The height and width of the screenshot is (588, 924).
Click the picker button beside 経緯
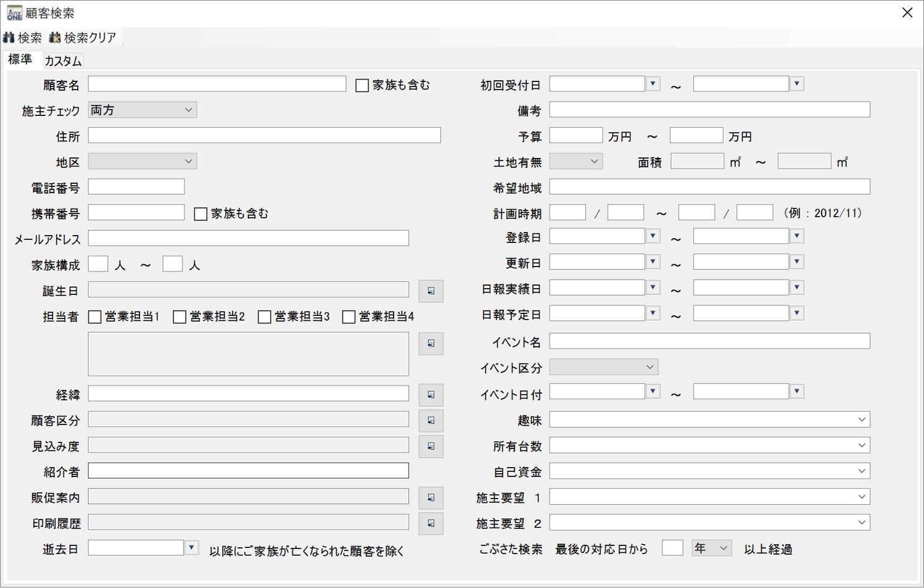[x=431, y=394]
